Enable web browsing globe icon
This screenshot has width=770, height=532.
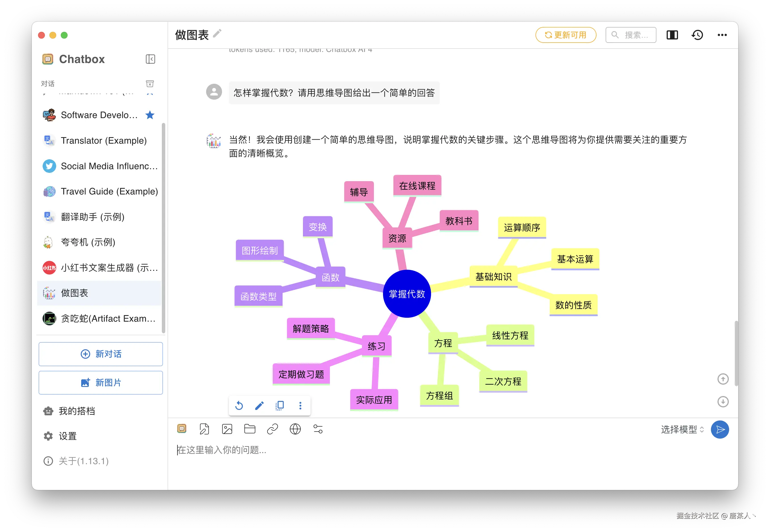click(x=295, y=429)
